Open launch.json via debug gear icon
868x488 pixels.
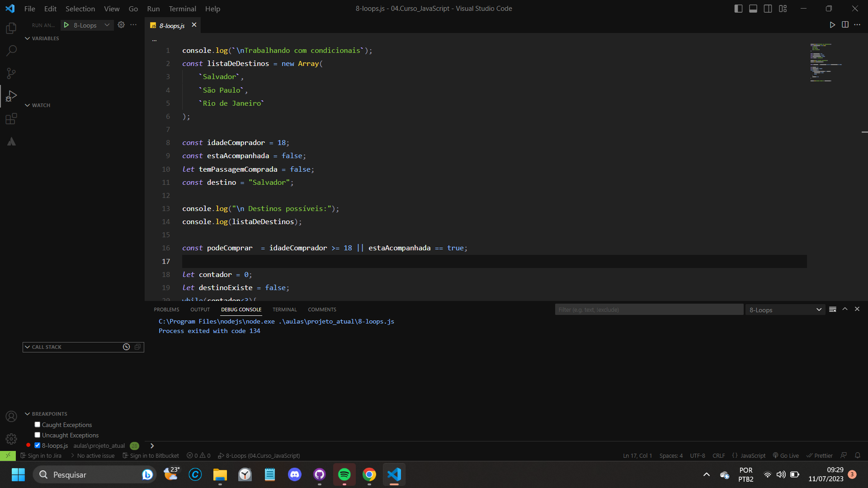[121, 25]
